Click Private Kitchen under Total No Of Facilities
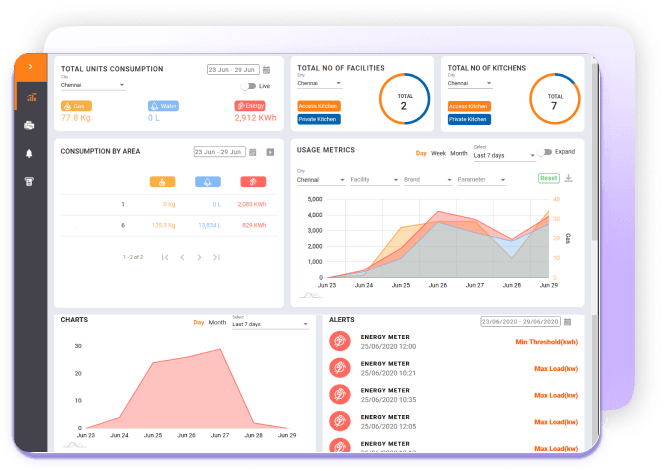The width and height of the screenshot is (665, 471). [x=319, y=119]
